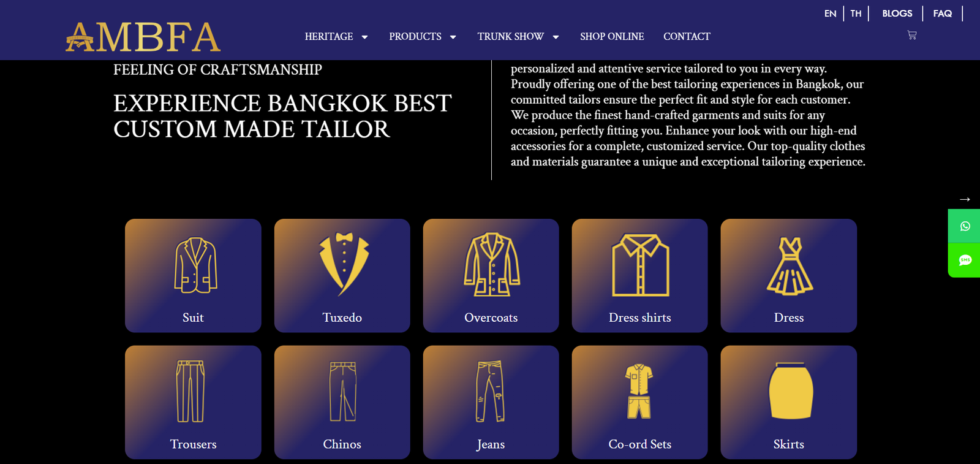Visit the Blogs link
This screenshot has width=980, height=464.
point(897,13)
